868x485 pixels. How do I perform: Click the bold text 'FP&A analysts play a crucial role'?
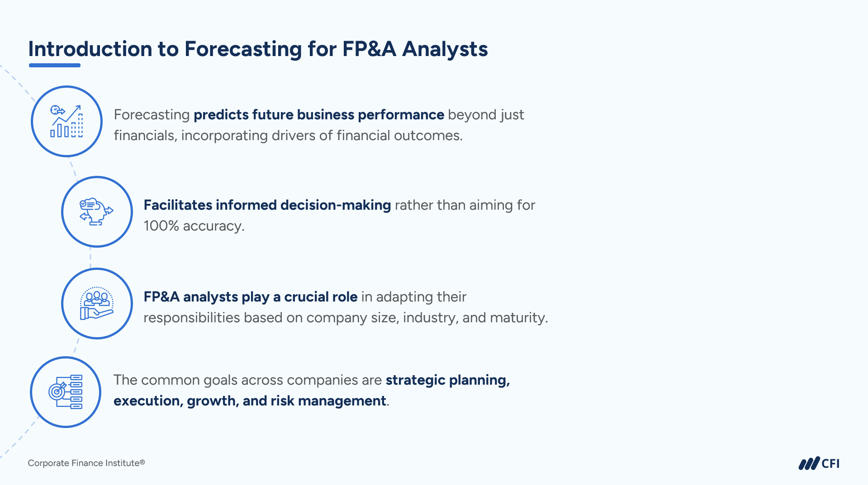point(250,297)
